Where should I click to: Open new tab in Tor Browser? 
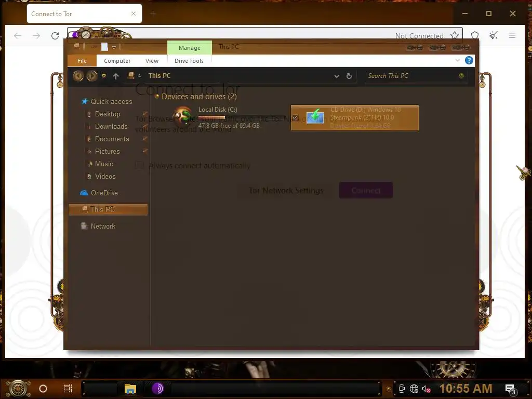click(x=153, y=14)
